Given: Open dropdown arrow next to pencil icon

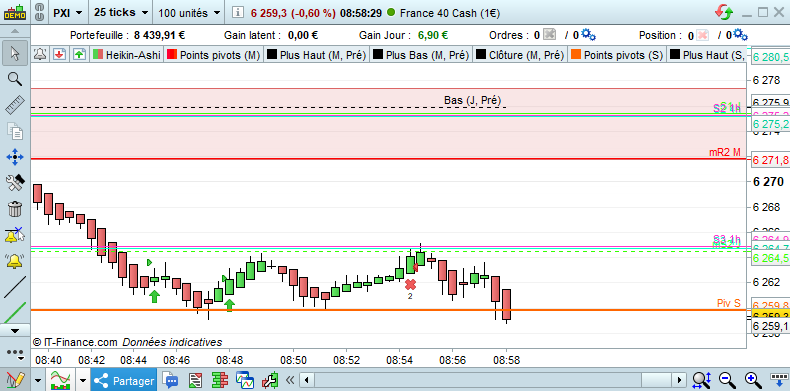Looking at the screenshot, I should tap(38, 380).
